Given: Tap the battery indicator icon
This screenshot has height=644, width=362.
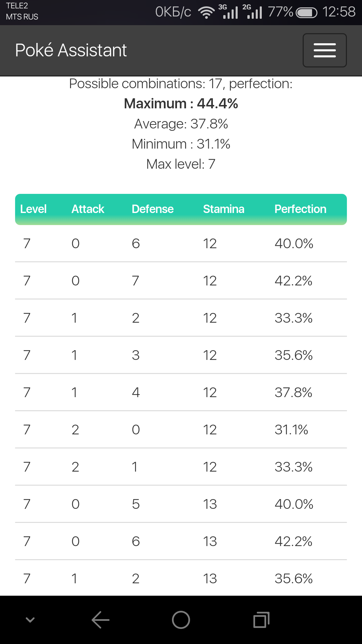Looking at the screenshot, I should 306,13.
